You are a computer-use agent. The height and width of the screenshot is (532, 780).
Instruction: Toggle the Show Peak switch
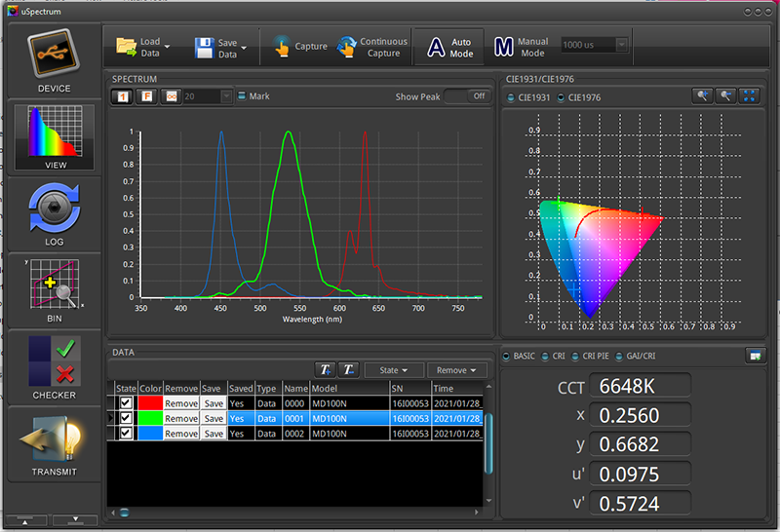(467, 96)
